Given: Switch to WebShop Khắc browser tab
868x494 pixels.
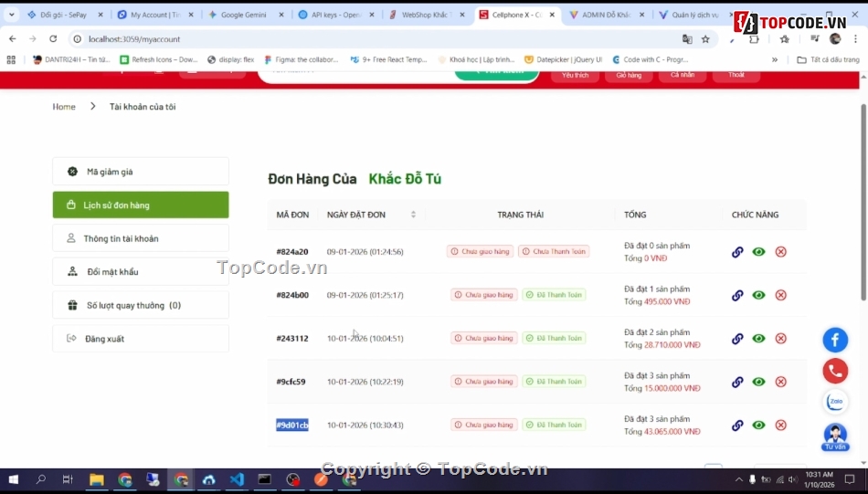Looking at the screenshot, I should (425, 15).
